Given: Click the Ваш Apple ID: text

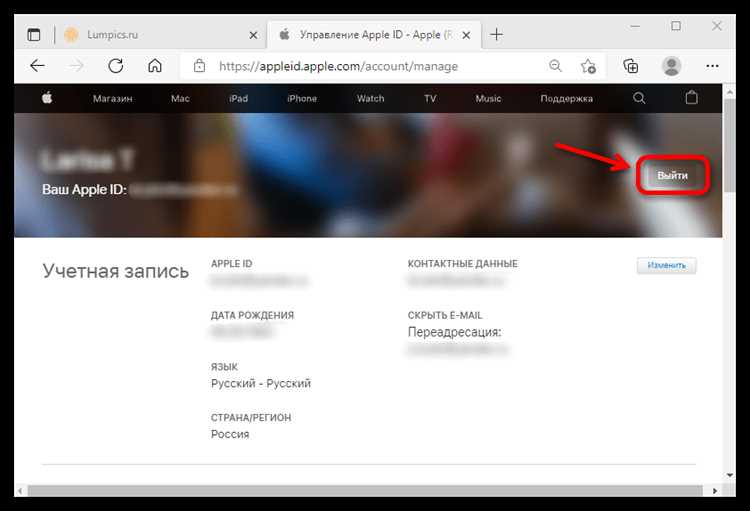Looking at the screenshot, I should [84, 189].
